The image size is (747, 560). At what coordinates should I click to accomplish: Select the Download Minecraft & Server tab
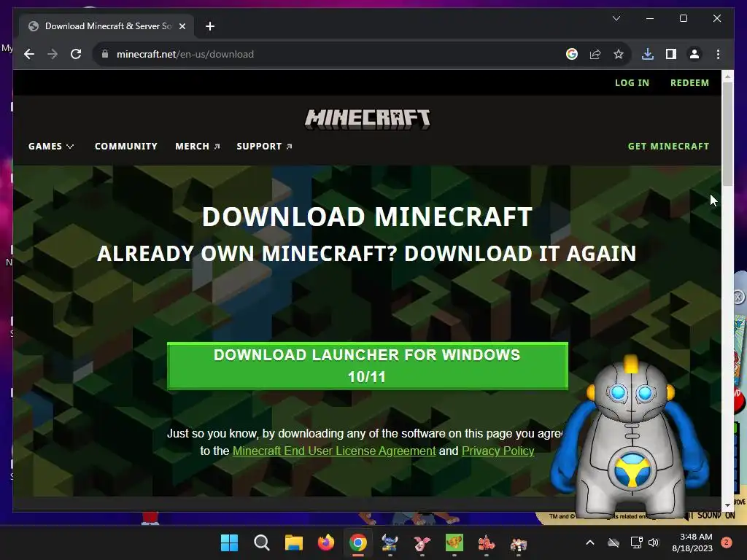click(107, 26)
